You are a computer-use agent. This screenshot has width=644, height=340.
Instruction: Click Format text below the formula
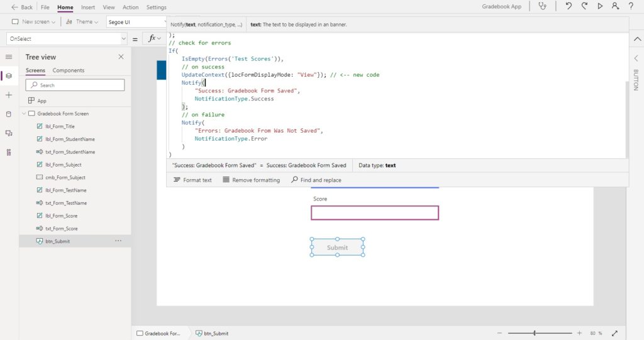[192, 180]
